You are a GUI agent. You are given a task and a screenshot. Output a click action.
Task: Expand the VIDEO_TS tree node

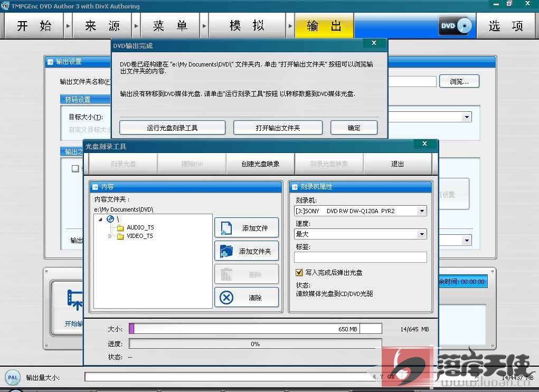coord(110,236)
